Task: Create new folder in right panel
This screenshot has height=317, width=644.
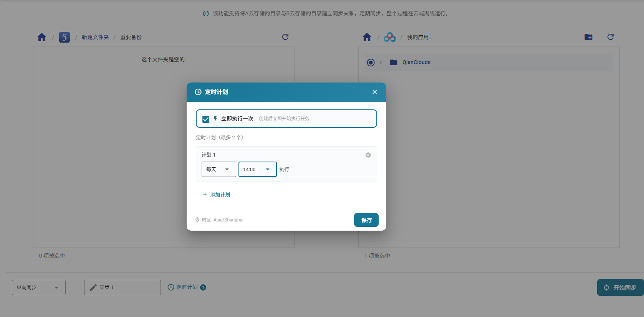Action: [x=588, y=37]
